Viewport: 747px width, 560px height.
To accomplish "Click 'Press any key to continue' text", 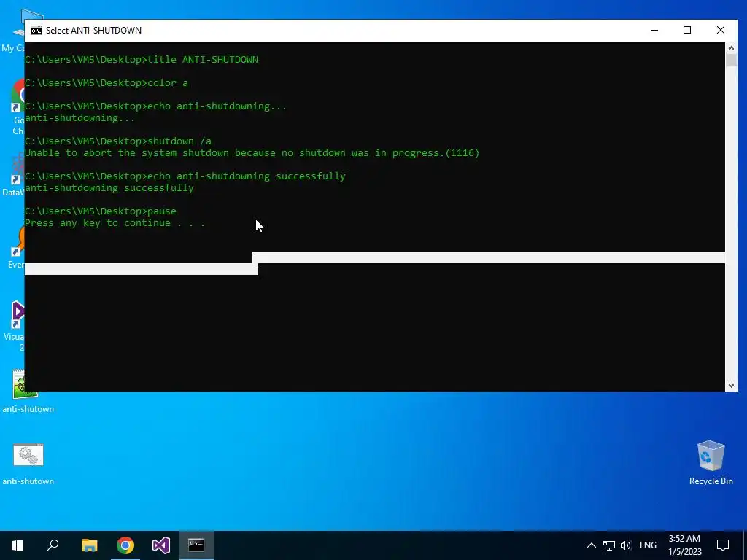I will click(x=115, y=223).
